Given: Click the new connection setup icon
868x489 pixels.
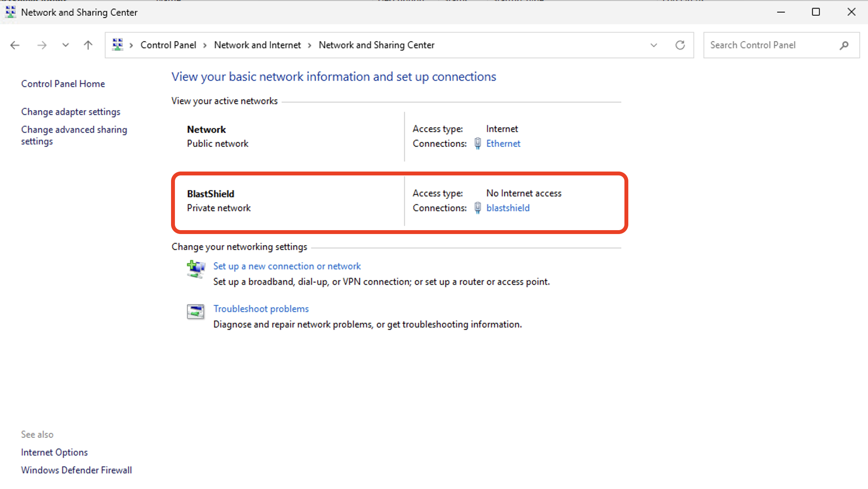Looking at the screenshot, I should click(x=196, y=269).
